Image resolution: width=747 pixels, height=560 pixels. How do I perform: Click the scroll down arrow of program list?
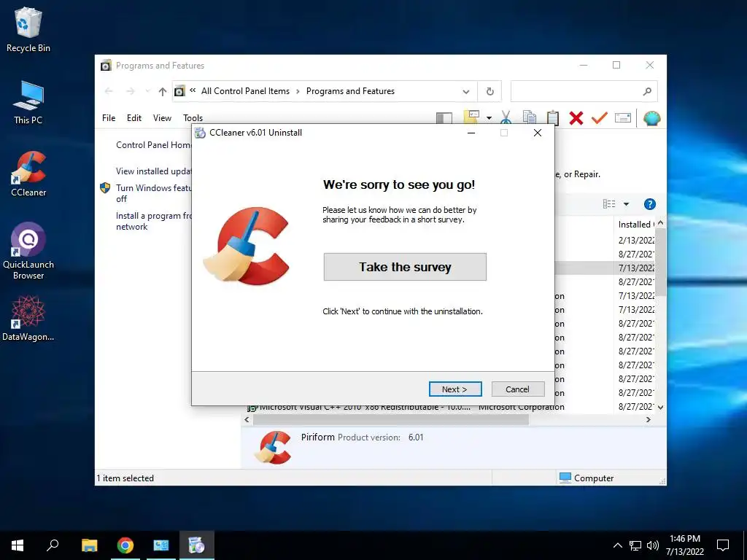click(x=660, y=407)
